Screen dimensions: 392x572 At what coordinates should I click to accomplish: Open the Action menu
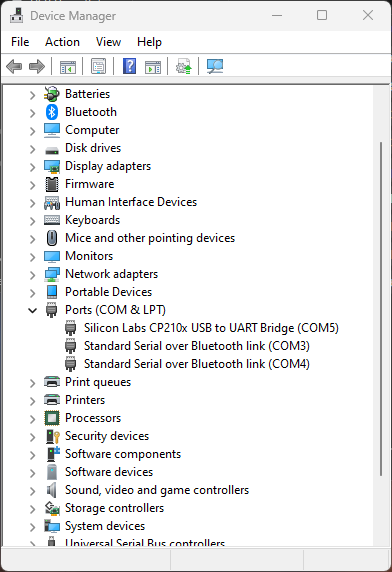[x=62, y=42]
